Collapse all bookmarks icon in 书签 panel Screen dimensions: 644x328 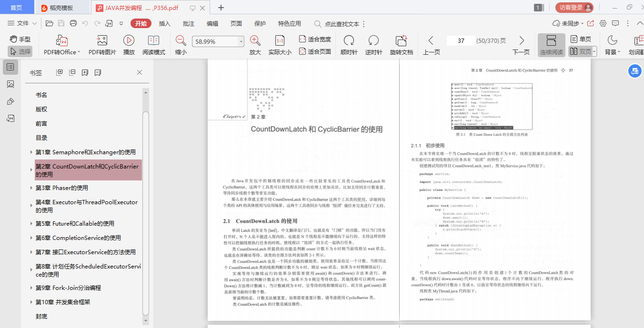72,72
